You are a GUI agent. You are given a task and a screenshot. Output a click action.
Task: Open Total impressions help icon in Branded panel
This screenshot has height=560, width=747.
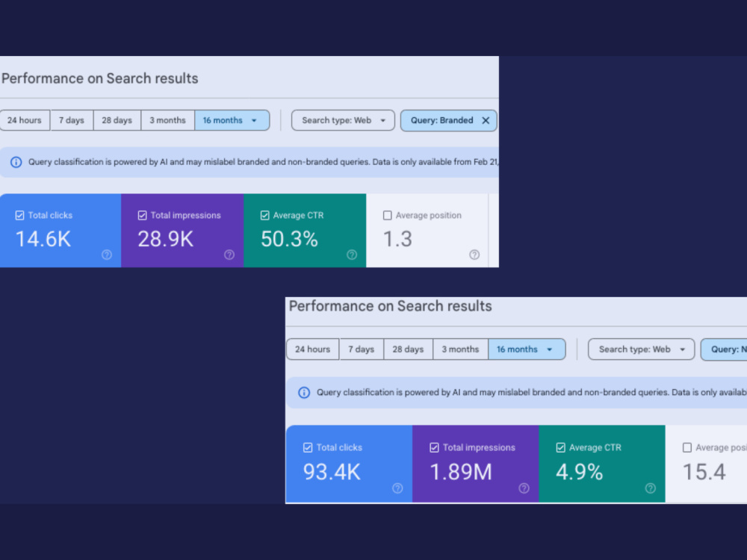coord(229,255)
